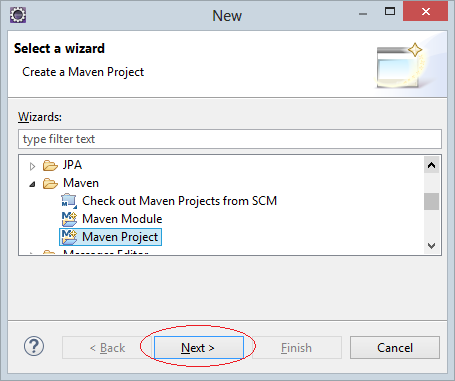Click the wizard banner image with the star
Screen dimensions: 455x381
click(402, 65)
